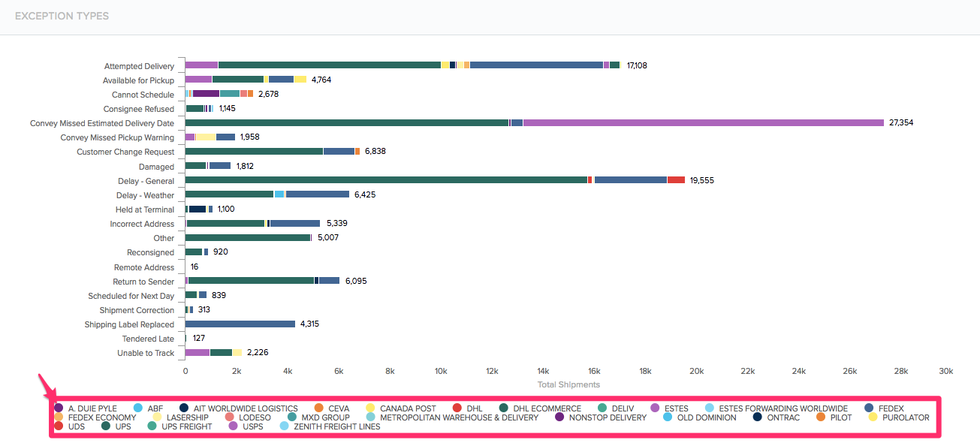Toggle the FEDEX ECONOMY legend series
This screenshot has width=980, height=443.
95,417
